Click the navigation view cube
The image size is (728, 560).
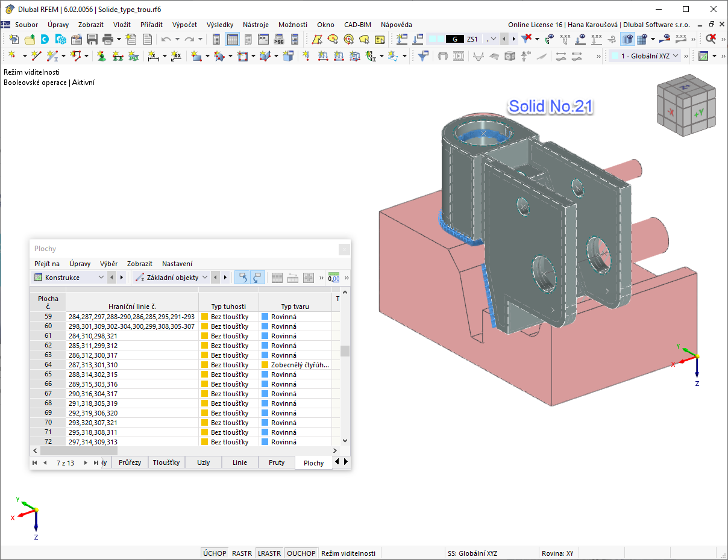click(686, 105)
